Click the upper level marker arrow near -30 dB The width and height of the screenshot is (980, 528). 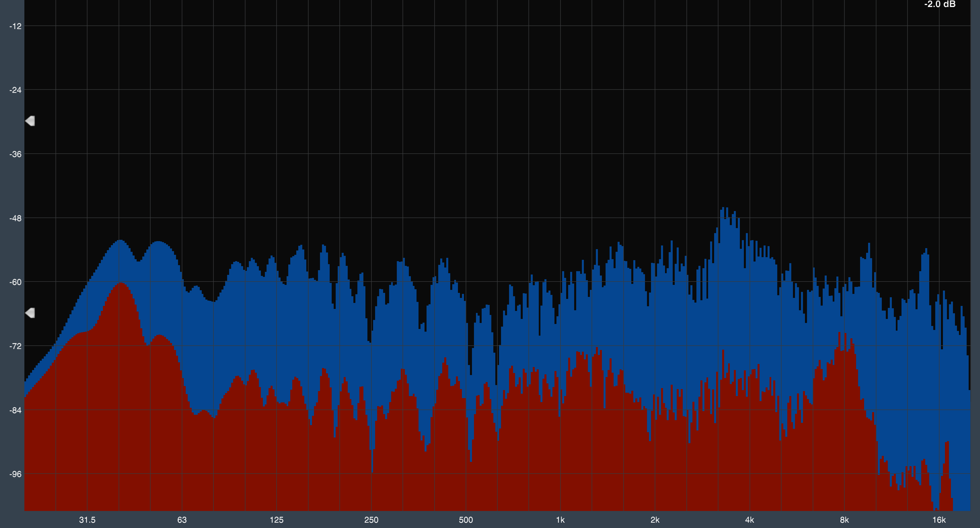30,121
